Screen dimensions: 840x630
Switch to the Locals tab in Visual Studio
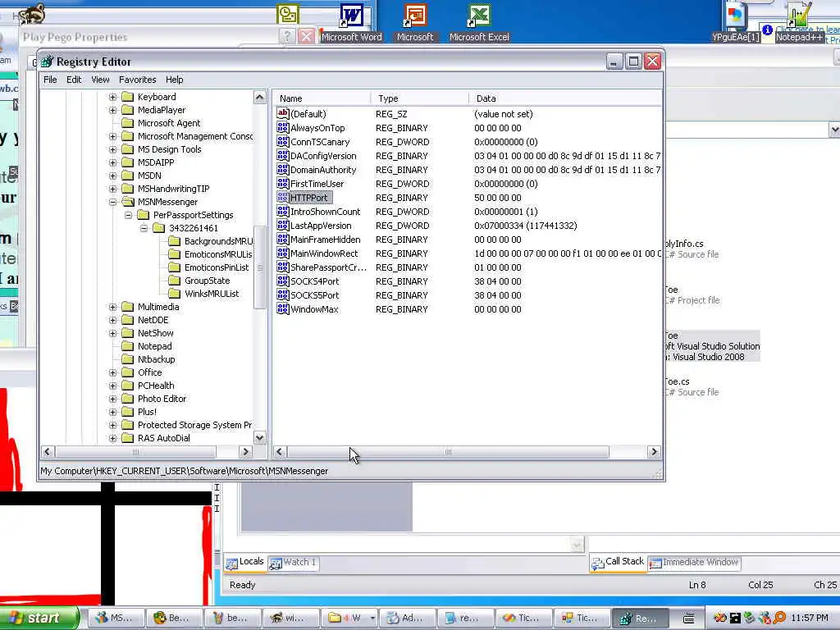pos(244,562)
